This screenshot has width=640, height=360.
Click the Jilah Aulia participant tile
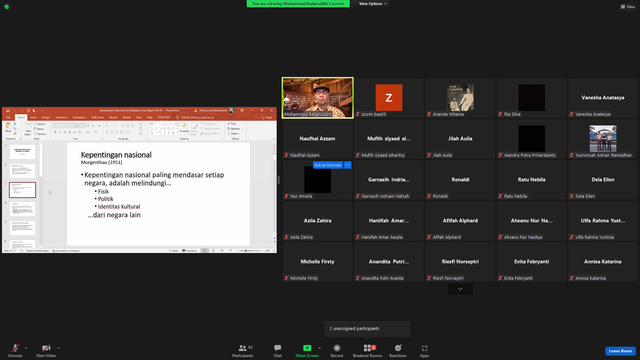pos(460,139)
